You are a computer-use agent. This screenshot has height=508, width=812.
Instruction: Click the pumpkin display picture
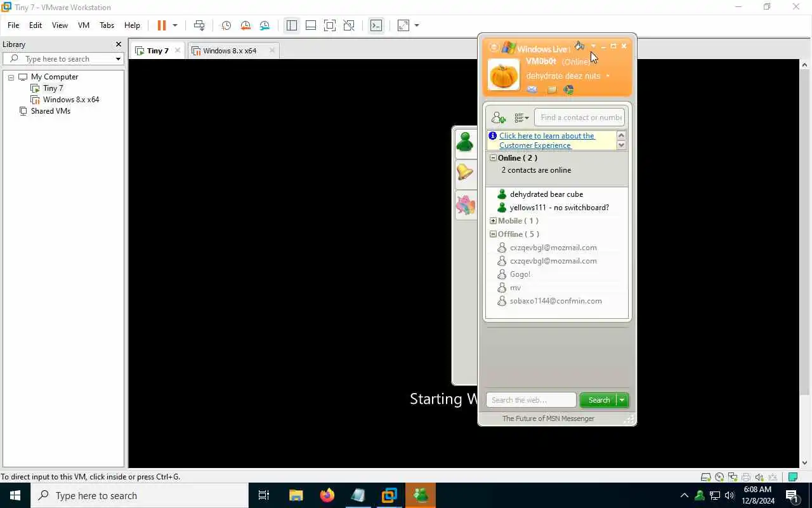(x=504, y=75)
